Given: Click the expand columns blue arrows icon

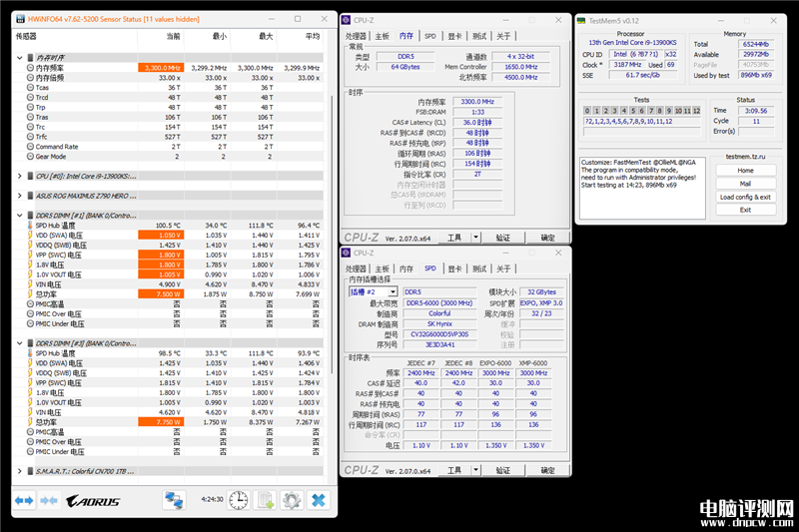Looking at the screenshot, I should click(23, 500).
